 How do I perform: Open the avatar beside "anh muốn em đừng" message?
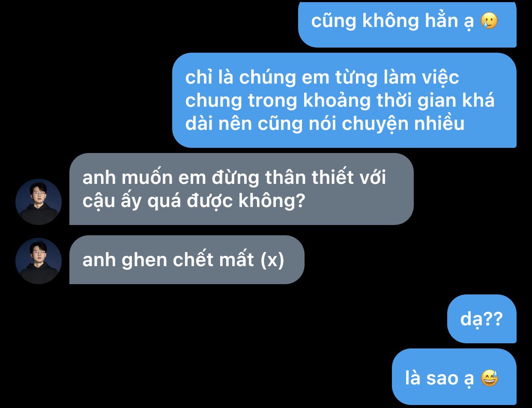[39, 202]
